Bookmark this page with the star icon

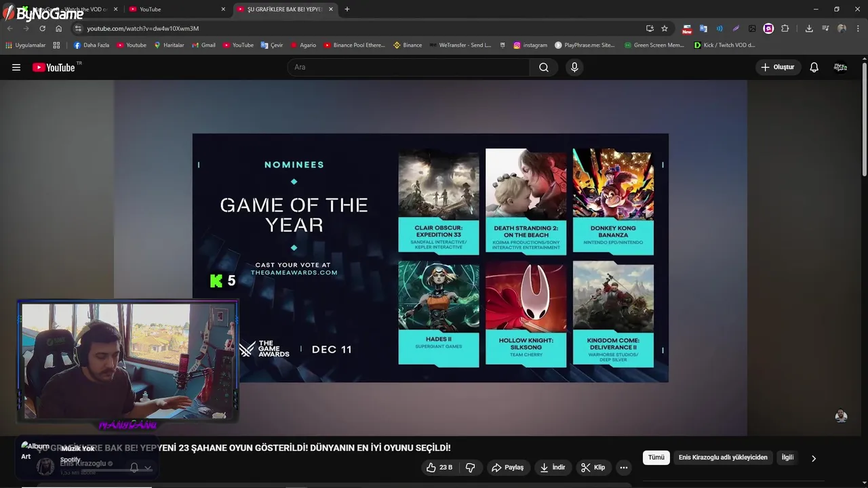tap(665, 28)
